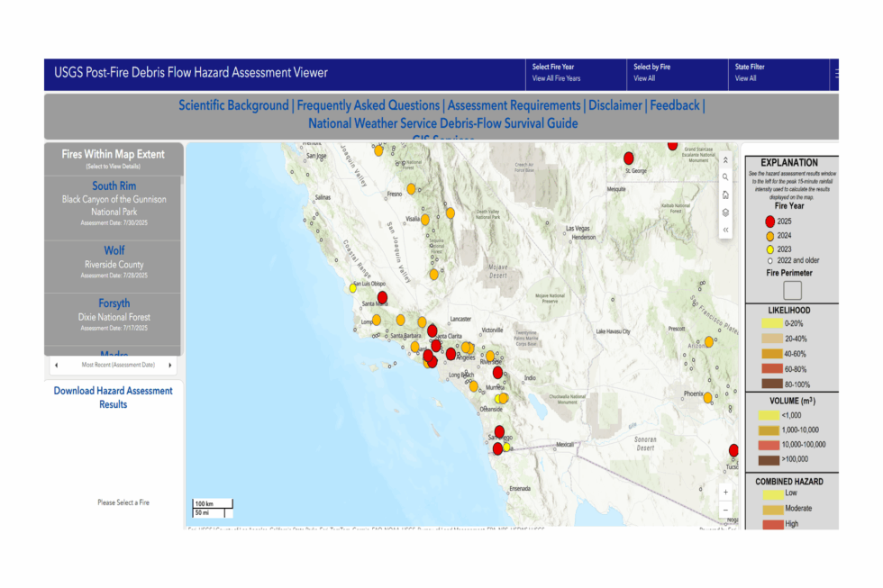
Task: Zoom out with the minus button
Action: [x=725, y=511]
